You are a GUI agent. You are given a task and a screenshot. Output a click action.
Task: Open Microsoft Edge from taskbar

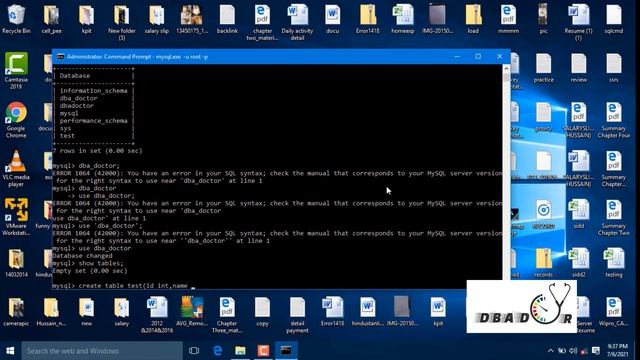point(218,351)
